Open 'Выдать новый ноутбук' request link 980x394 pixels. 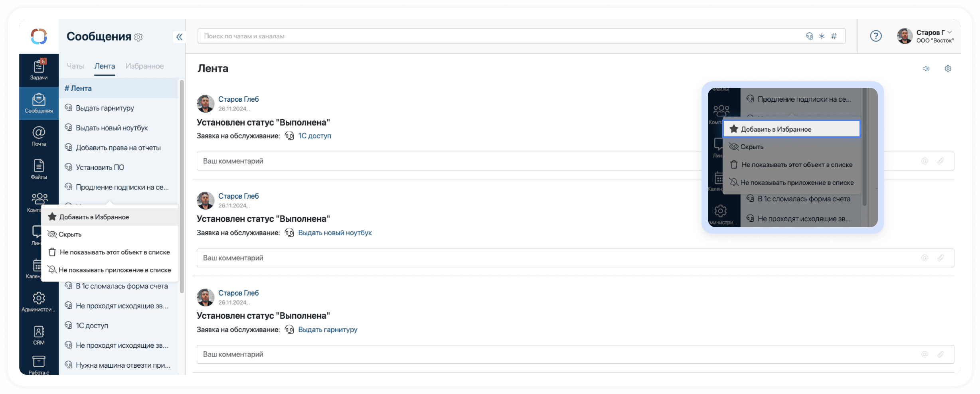pyautogui.click(x=335, y=233)
